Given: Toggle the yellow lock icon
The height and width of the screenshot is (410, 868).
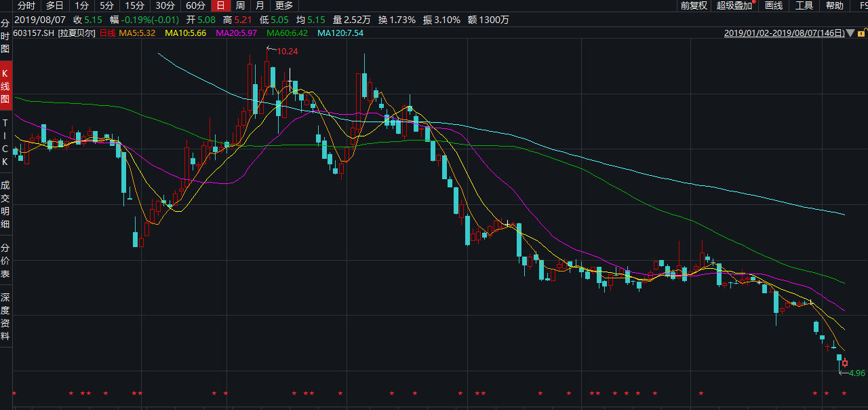Looking at the screenshot, I should pyautogui.click(x=860, y=33).
